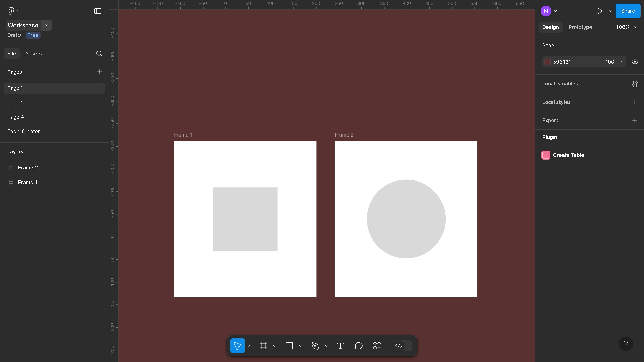Open the zoom level dropdown
This screenshot has width=644, height=362.
[626, 27]
